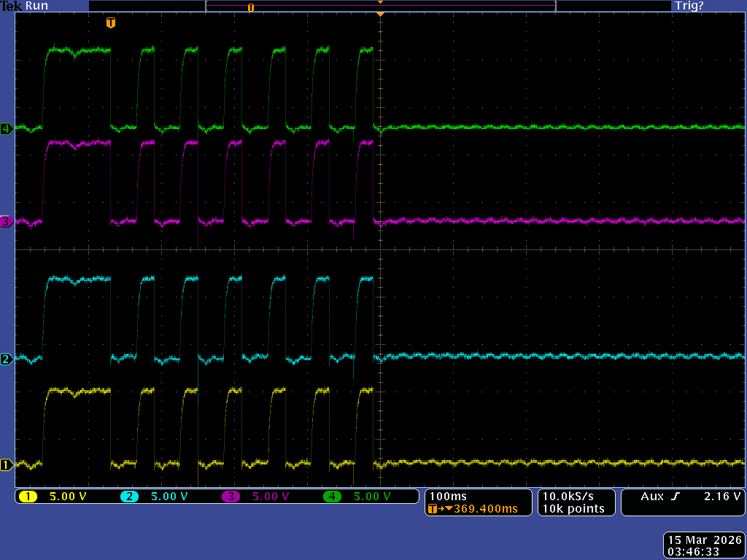Toggle the cyan channel 2 badge in readout

pos(129,497)
